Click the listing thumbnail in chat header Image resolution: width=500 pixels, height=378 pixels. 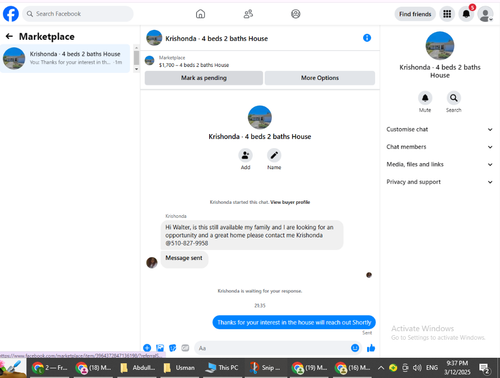coord(154,38)
